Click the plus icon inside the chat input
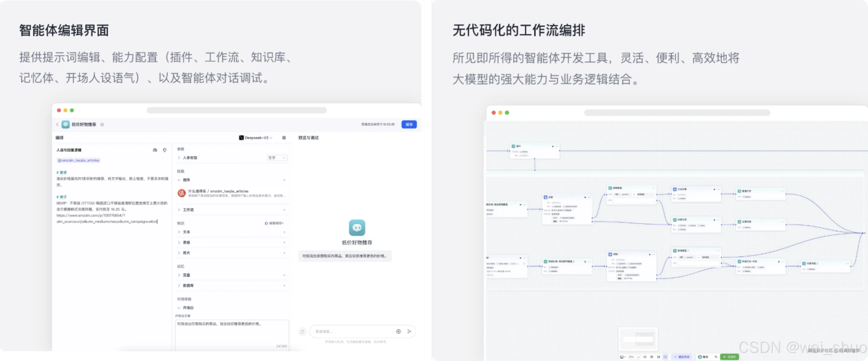The width and height of the screenshot is (868, 361). click(x=399, y=332)
